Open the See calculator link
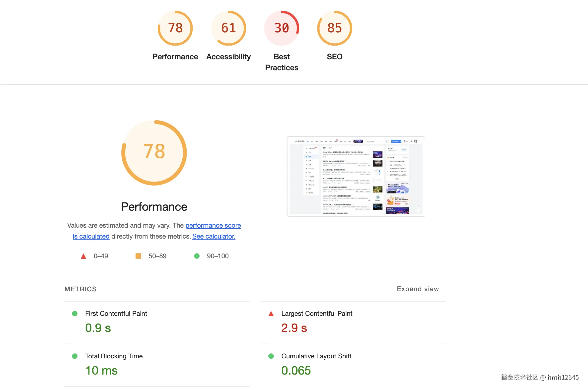The height and width of the screenshot is (390, 588). [214, 236]
